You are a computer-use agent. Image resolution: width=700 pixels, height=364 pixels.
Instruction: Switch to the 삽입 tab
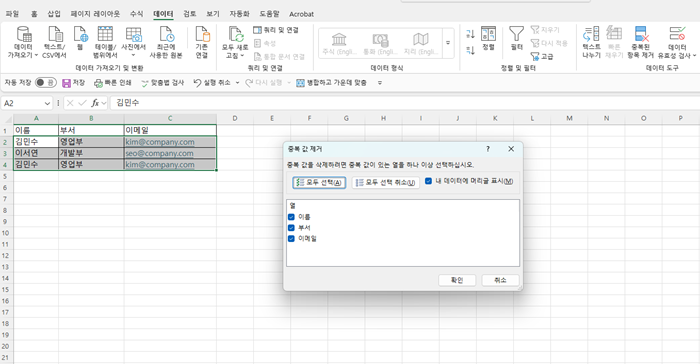54,14
